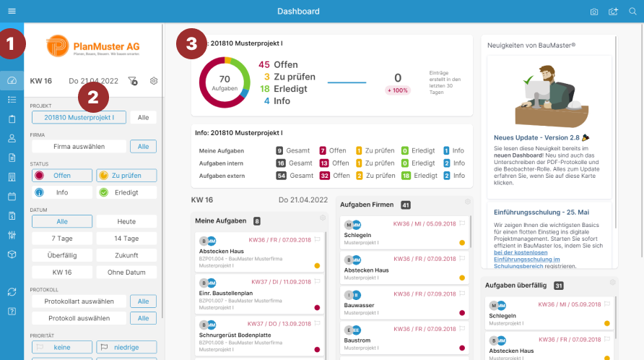The image size is (644, 360).
Task: Open the calendar icon in sidebar
Action: [12, 196]
